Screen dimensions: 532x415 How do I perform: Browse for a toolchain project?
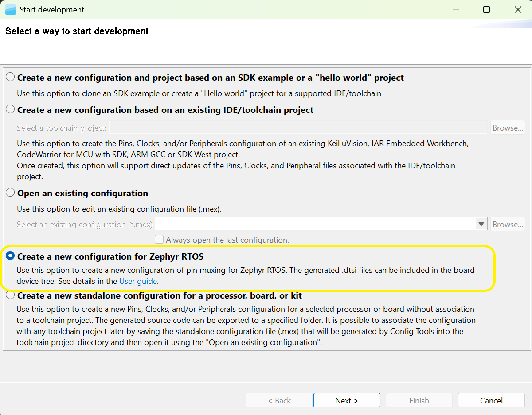click(x=508, y=128)
